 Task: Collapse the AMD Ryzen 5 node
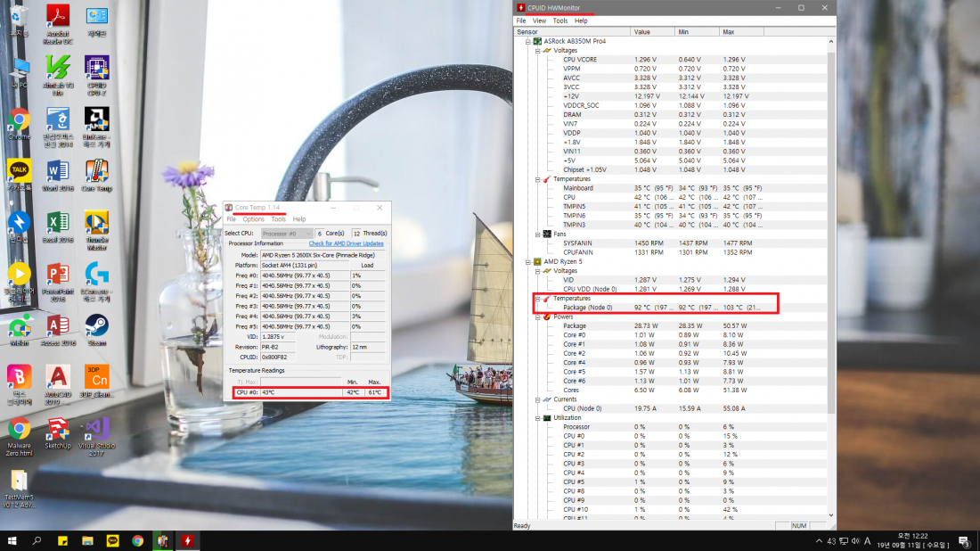click(x=528, y=261)
